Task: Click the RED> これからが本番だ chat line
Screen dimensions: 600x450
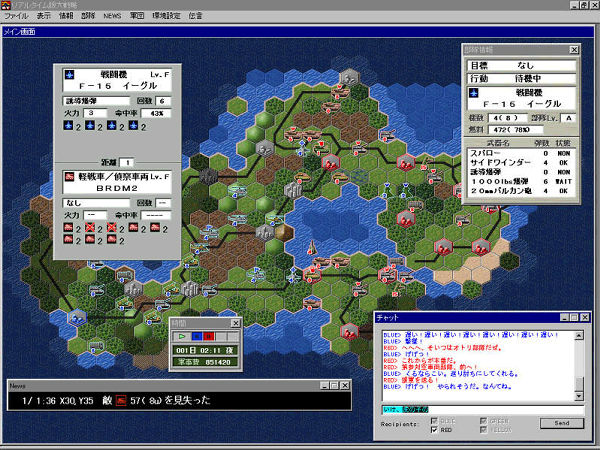Action: (x=420, y=360)
